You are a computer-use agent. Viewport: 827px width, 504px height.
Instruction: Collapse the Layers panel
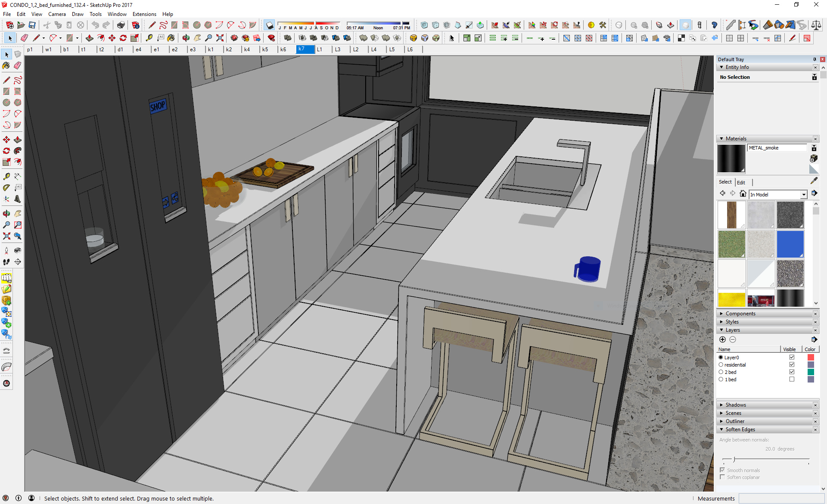click(x=722, y=330)
